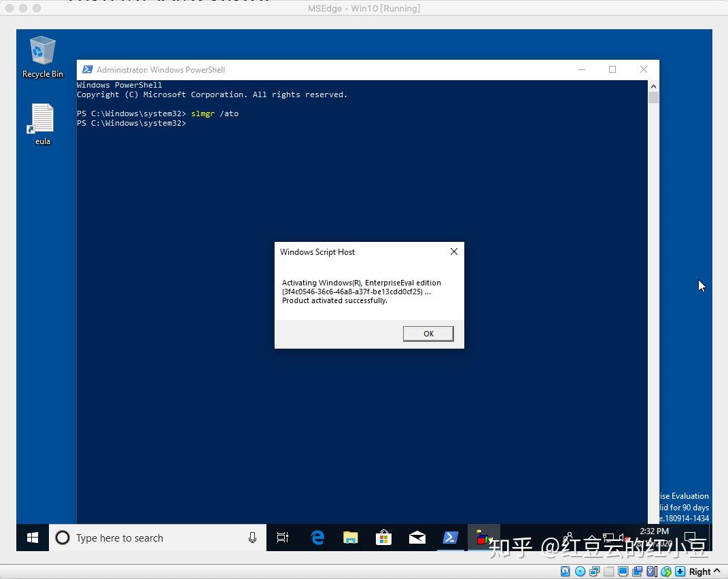This screenshot has width=728, height=579.
Task: Click the PowerShell scrollbar up arrow
Action: (x=653, y=86)
